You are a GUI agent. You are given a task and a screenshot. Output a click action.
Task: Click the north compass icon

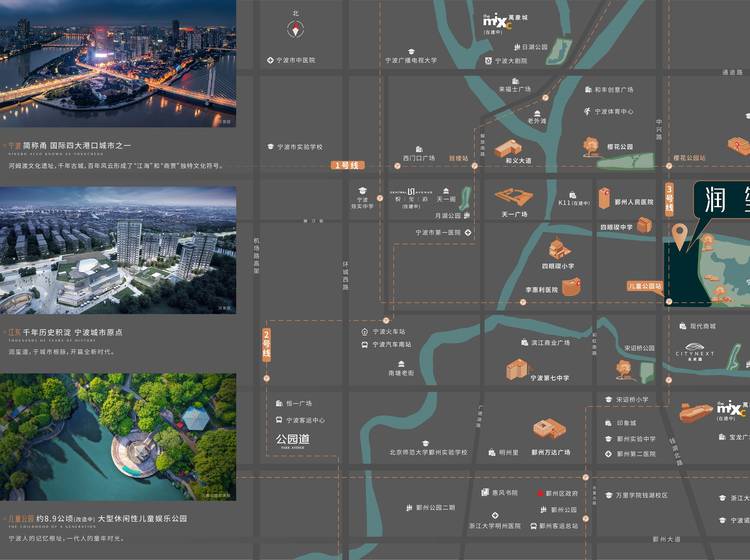[x=295, y=30]
